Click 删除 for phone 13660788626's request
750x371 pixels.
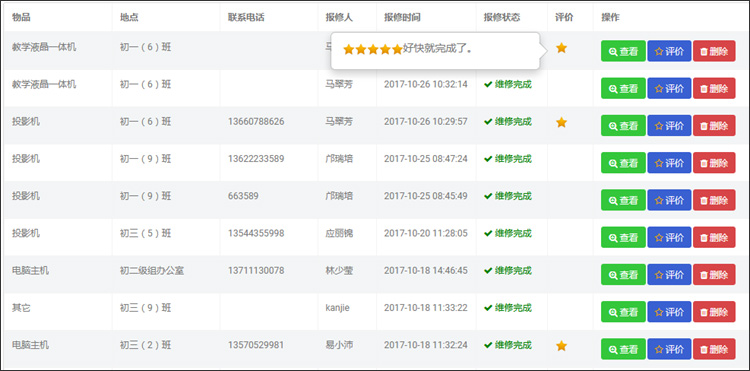tap(714, 126)
